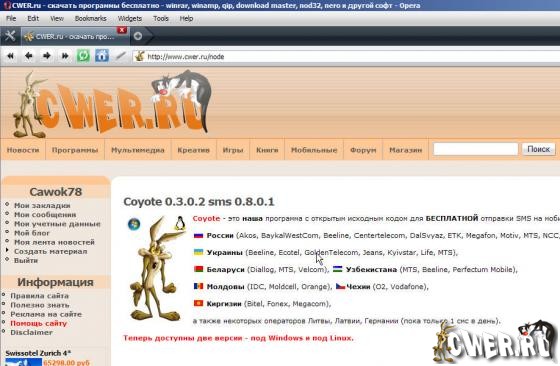Reload the page with green refresh icon
The width and height of the screenshot is (560, 366).
(84, 56)
